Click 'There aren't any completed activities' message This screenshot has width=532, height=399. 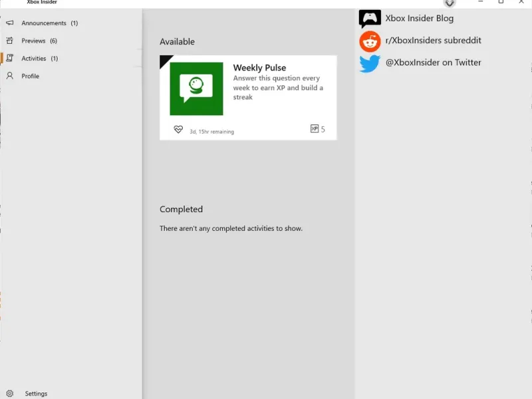point(231,228)
